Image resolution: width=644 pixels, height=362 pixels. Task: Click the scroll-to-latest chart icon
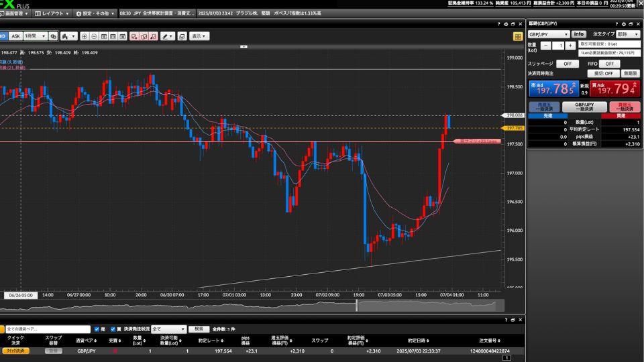point(122,36)
